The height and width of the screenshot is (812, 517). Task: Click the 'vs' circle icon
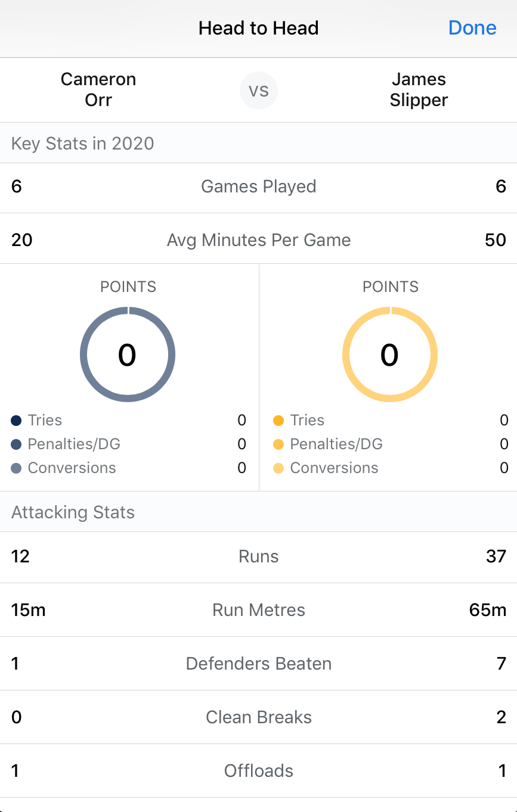pyautogui.click(x=259, y=91)
